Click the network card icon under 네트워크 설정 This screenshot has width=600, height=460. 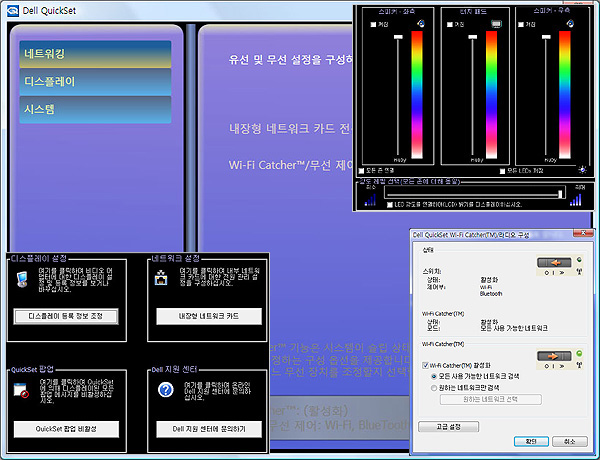(161, 277)
